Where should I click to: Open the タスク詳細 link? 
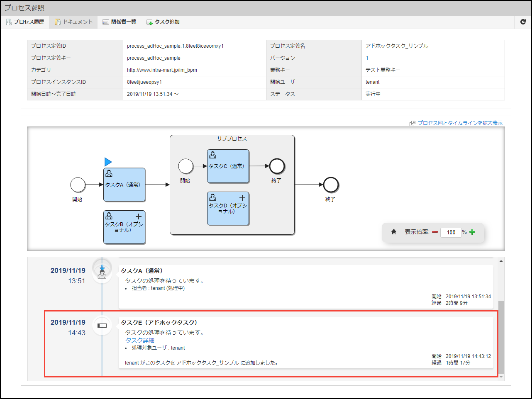[140, 340]
